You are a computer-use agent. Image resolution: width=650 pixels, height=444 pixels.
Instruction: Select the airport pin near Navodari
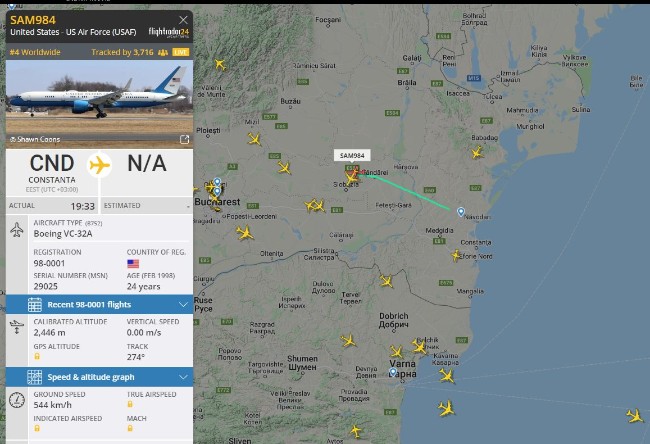pos(461,212)
